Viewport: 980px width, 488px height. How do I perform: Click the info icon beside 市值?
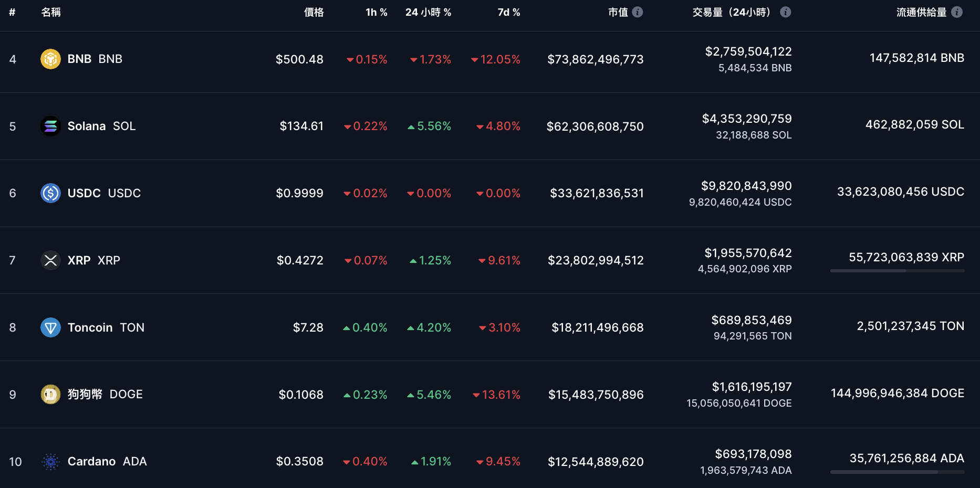point(638,12)
